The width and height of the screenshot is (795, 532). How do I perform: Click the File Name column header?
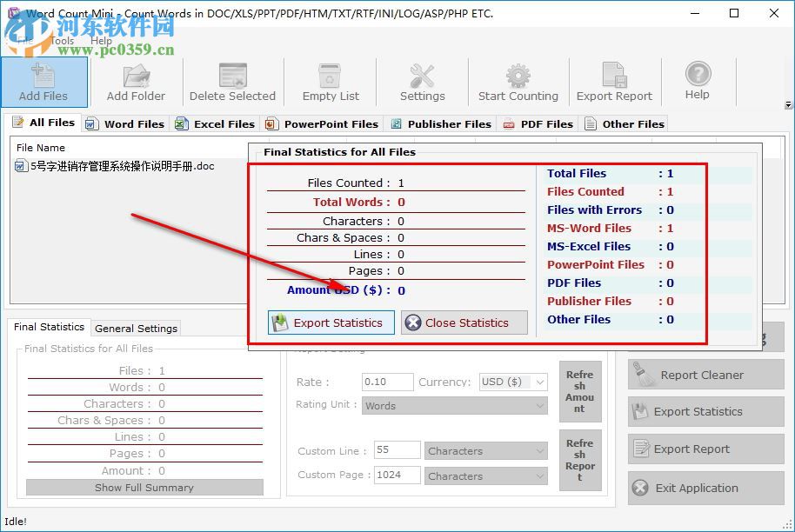tap(41, 148)
